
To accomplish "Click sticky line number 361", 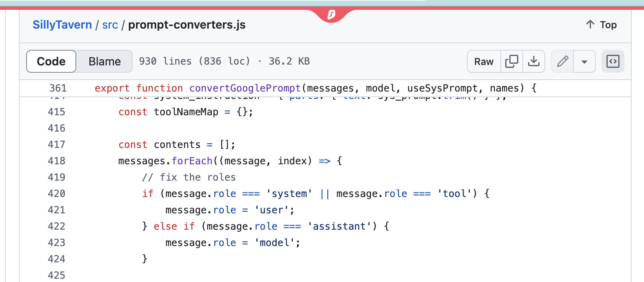I will tap(58, 88).
